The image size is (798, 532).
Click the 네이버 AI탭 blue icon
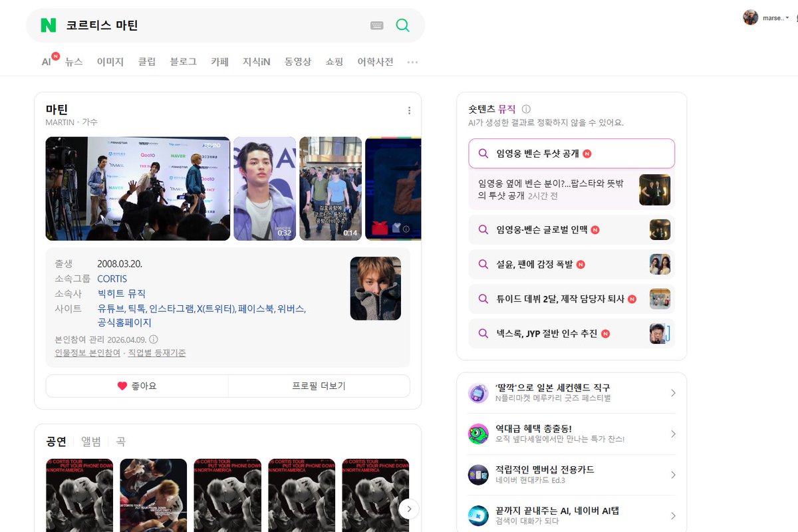click(x=478, y=516)
